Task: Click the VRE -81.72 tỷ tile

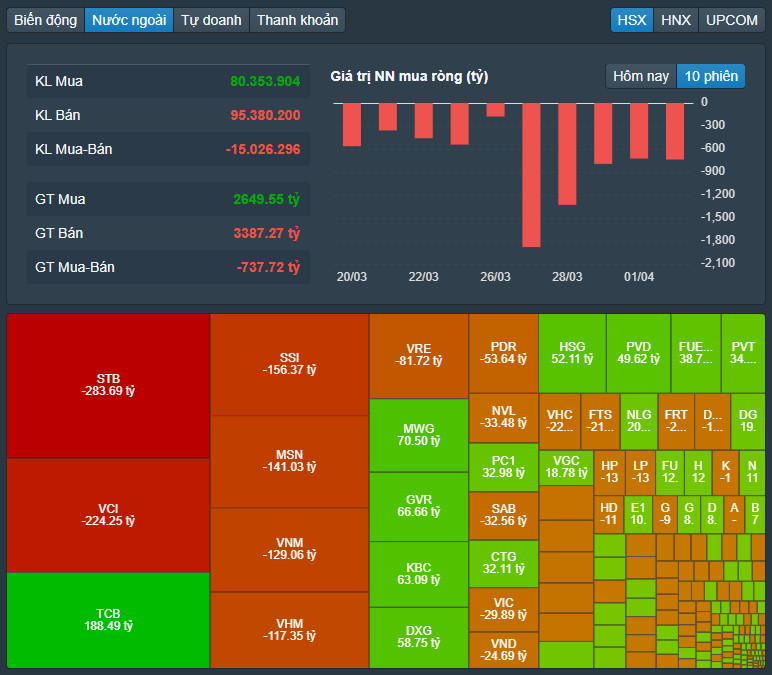Action: [418, 355]
